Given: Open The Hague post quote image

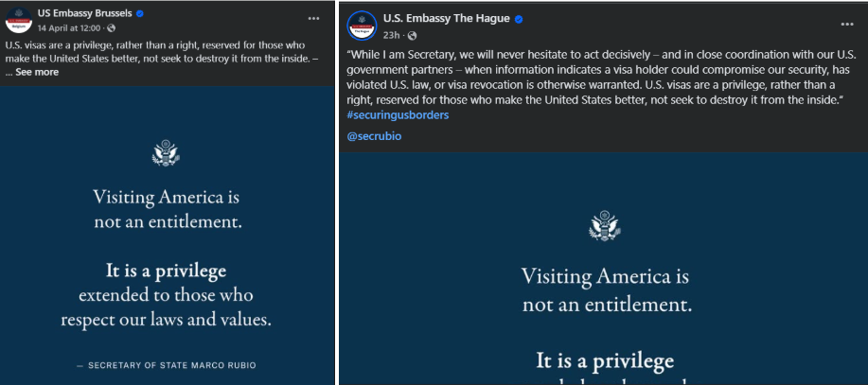Looking at the screenshot, I should (603, 269).
